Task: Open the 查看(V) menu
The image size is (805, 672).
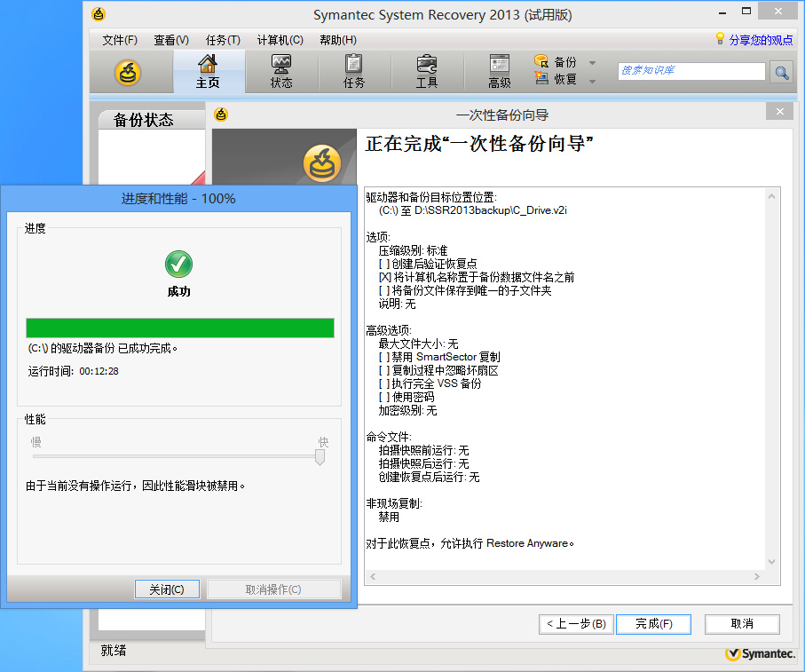Action: tap(171, 40)
